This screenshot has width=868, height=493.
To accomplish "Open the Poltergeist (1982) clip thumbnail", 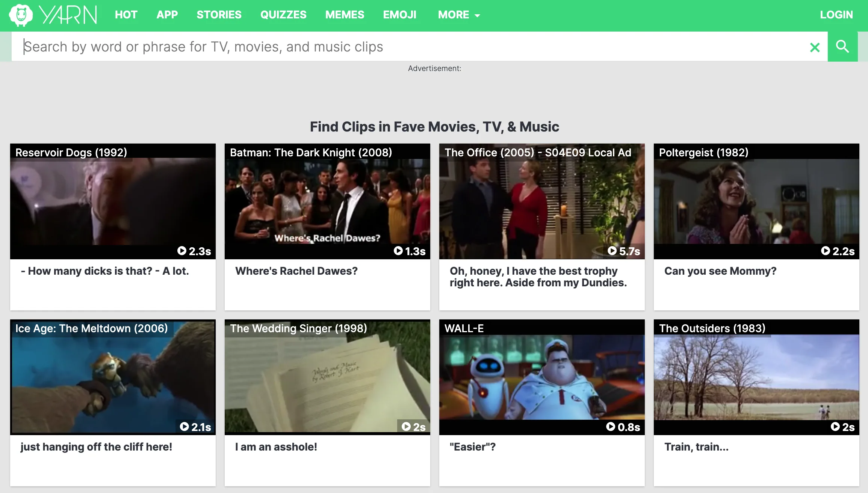I will 756,201.
